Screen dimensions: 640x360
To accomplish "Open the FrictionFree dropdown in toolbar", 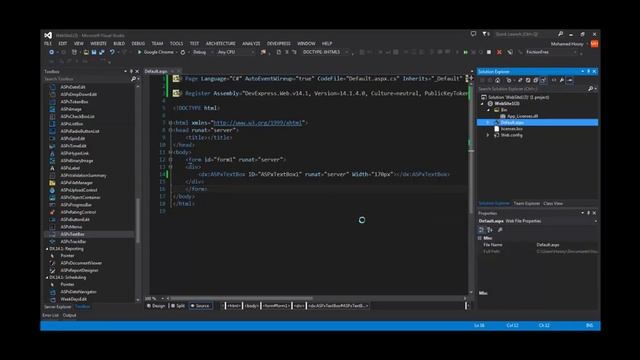I will (x=551, y=52).
